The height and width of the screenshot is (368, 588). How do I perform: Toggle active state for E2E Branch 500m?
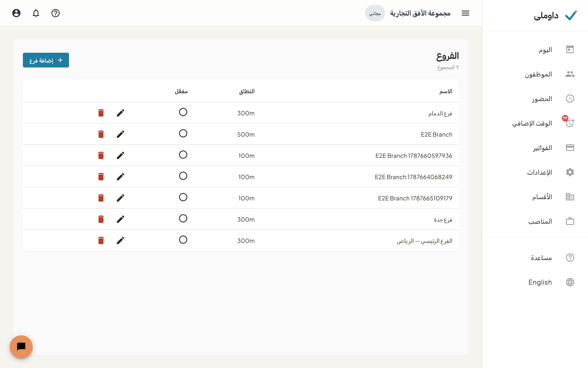pyautogui.click(x=183, y=133)
